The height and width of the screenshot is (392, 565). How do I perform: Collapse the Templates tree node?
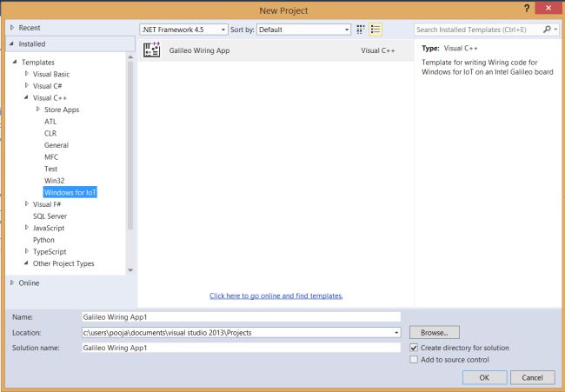(x=15, y=62)
